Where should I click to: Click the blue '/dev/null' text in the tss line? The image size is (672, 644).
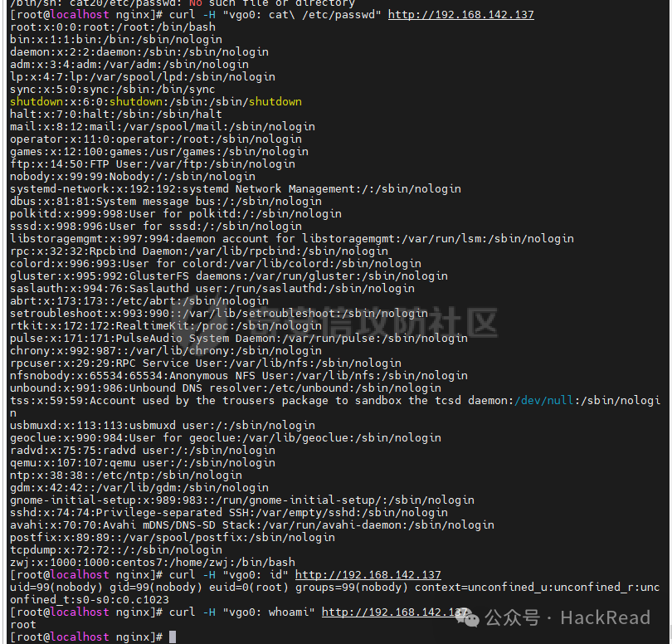pyautogui.click(x=544, y=400)
